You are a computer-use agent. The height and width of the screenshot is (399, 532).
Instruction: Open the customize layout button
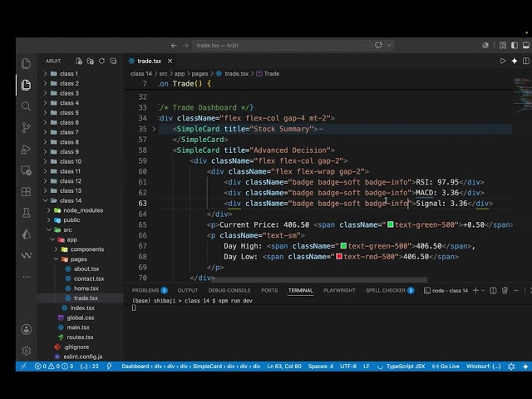tap(503, 46)
